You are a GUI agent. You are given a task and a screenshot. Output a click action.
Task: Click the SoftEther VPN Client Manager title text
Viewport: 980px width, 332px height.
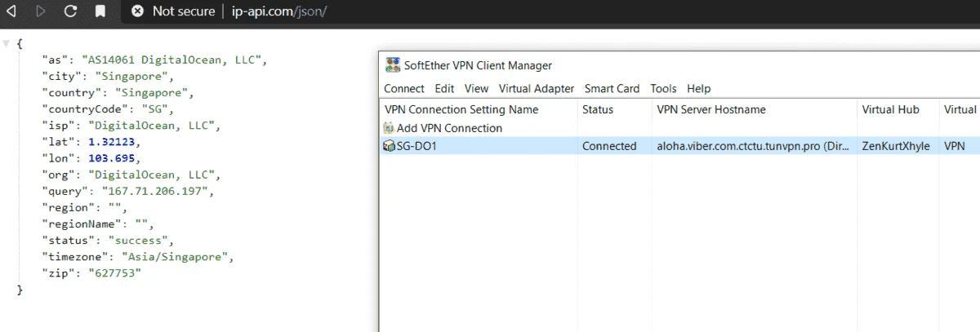(479, 65)
